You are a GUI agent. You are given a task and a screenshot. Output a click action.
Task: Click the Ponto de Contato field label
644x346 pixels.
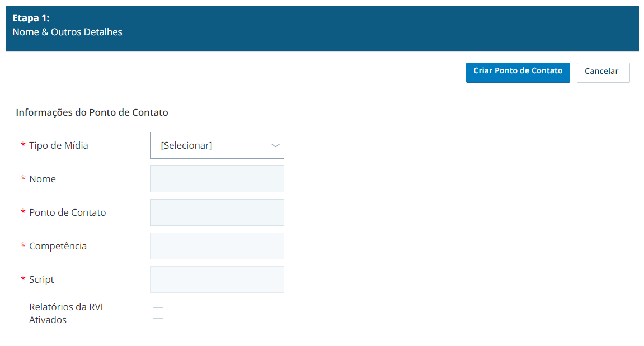67,212
